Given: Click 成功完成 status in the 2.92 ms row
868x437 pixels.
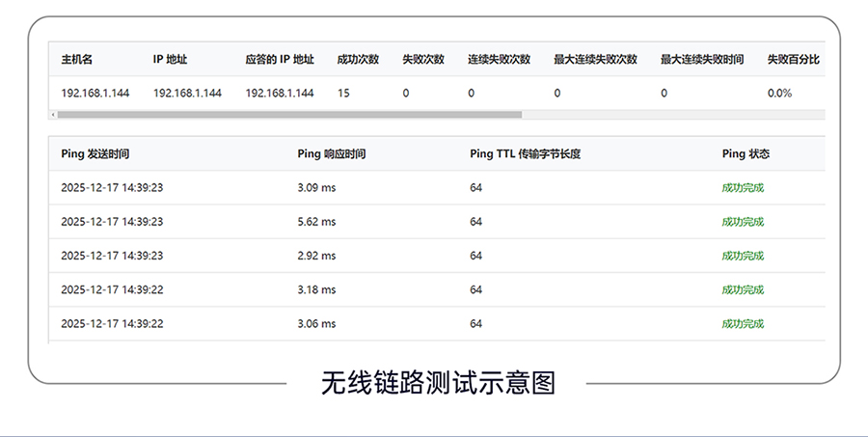Looking at the screenshot, I should point(743,256).
